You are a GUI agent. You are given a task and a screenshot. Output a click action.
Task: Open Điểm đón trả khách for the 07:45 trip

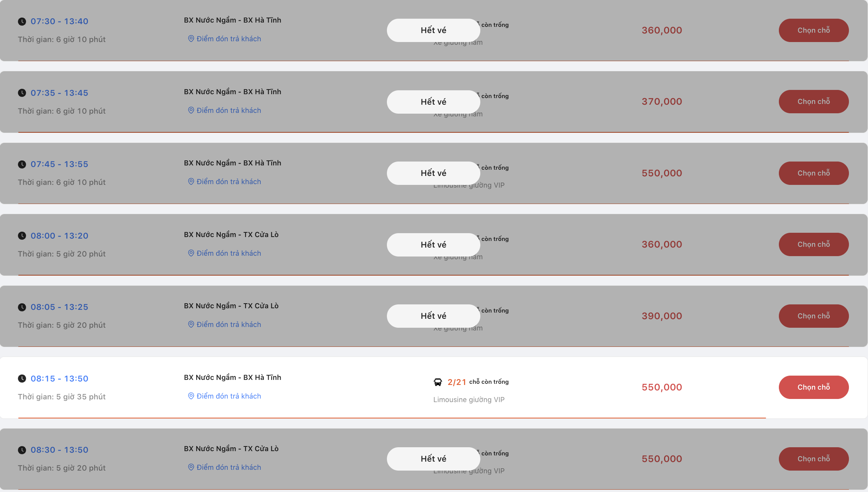(x=228, y=182)
